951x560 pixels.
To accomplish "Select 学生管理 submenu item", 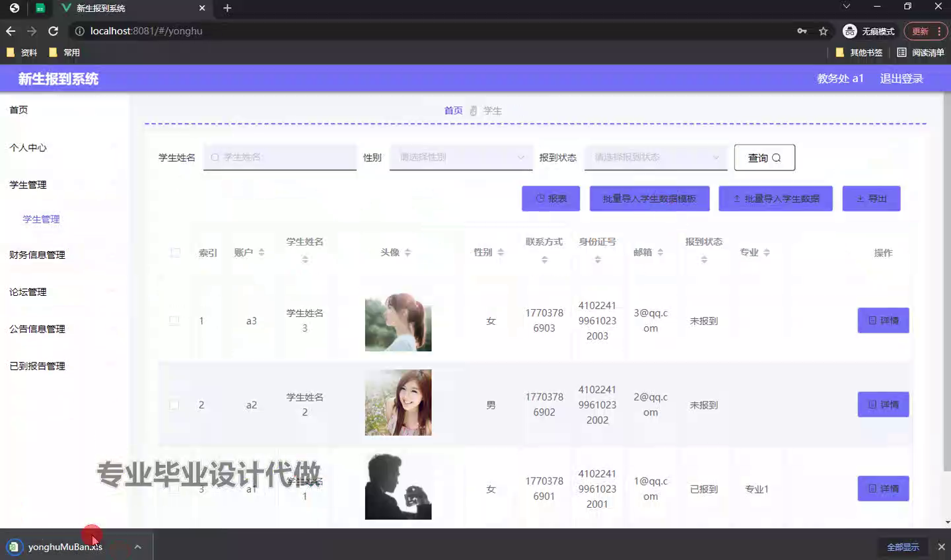I will pos(41,219).
